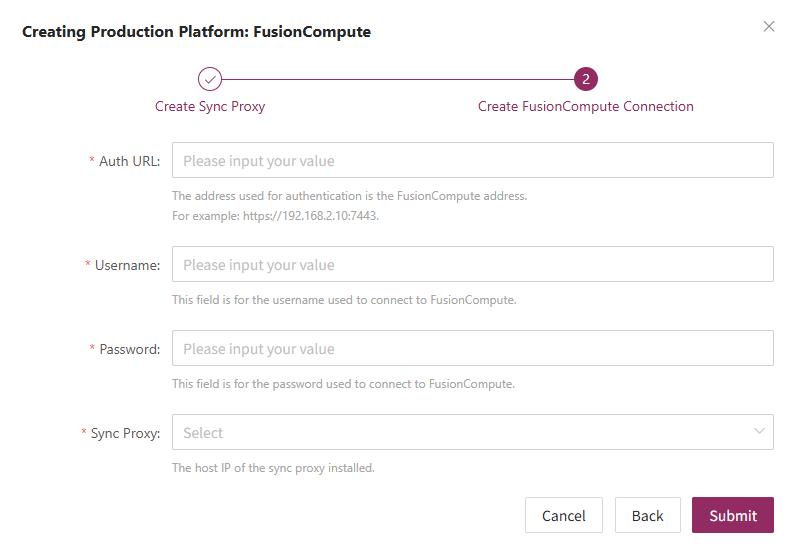The image size is (792, 550).
Task: Expand Sync Proxy using its chevron arrow
Action: pyautogui.click(x=759, y=431)
